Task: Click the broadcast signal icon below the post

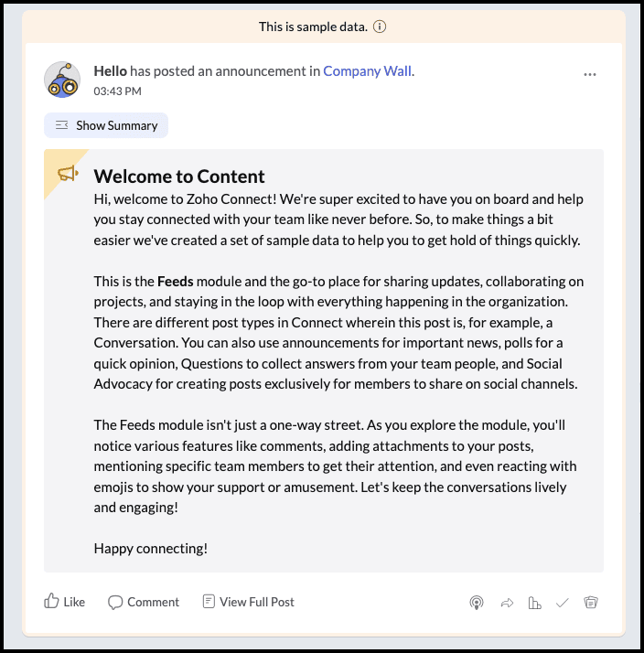Action: coord(477,603)
